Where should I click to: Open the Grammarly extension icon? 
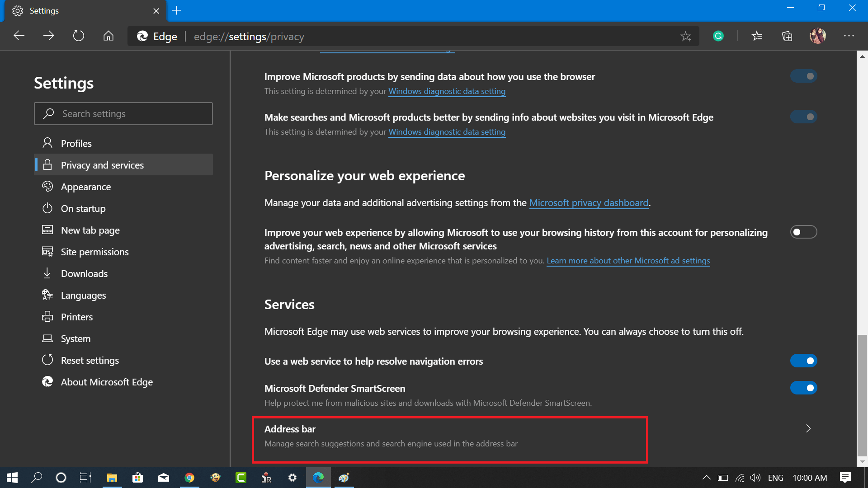click(718, 36)
